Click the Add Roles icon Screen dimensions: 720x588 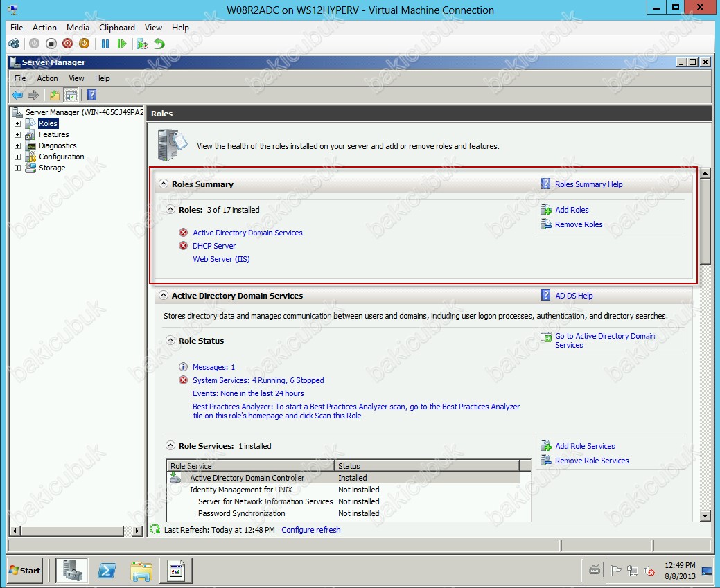[546, 210]
